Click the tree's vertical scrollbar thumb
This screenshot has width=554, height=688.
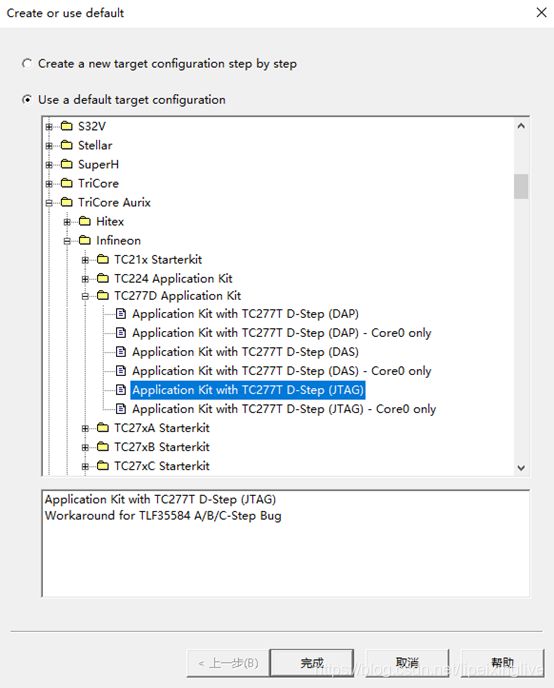click(x=521, y=186)
